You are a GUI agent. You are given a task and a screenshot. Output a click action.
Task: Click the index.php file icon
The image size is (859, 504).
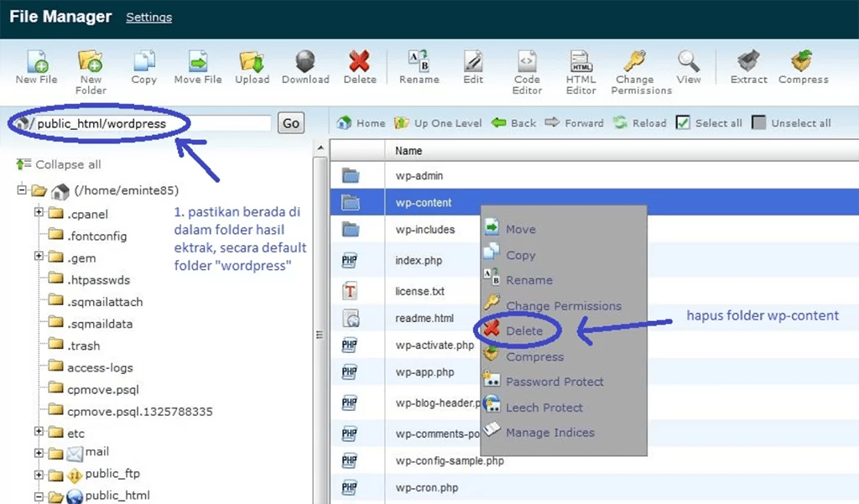(350, 260)
